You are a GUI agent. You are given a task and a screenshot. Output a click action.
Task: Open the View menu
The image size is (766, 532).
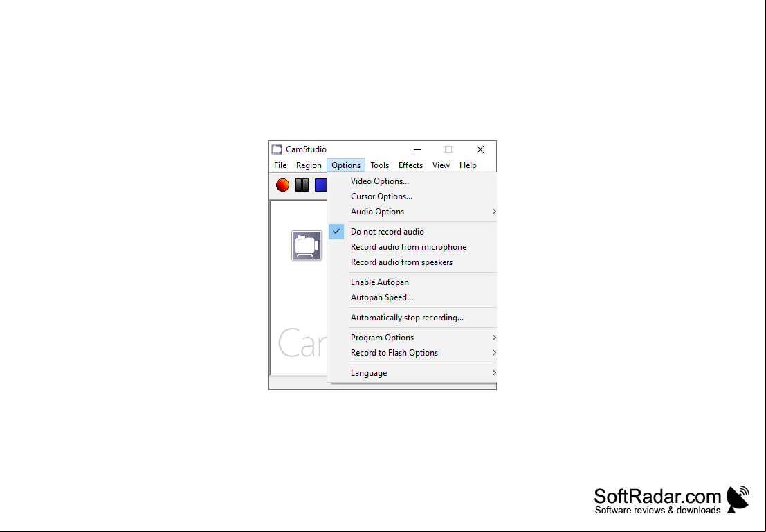[441, 165]
